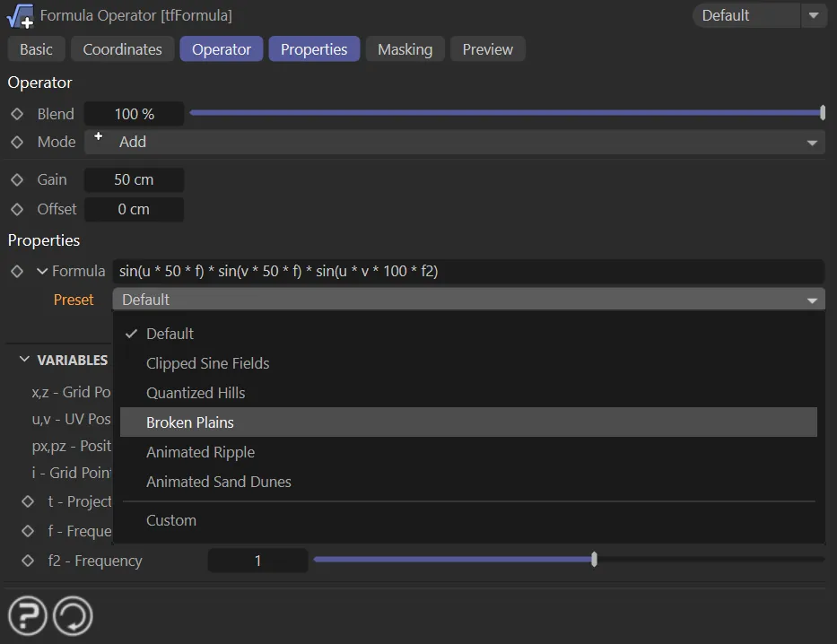Toggle the f2 Frequency keyframe diamond
837x644 pixels.
point(28,561)
